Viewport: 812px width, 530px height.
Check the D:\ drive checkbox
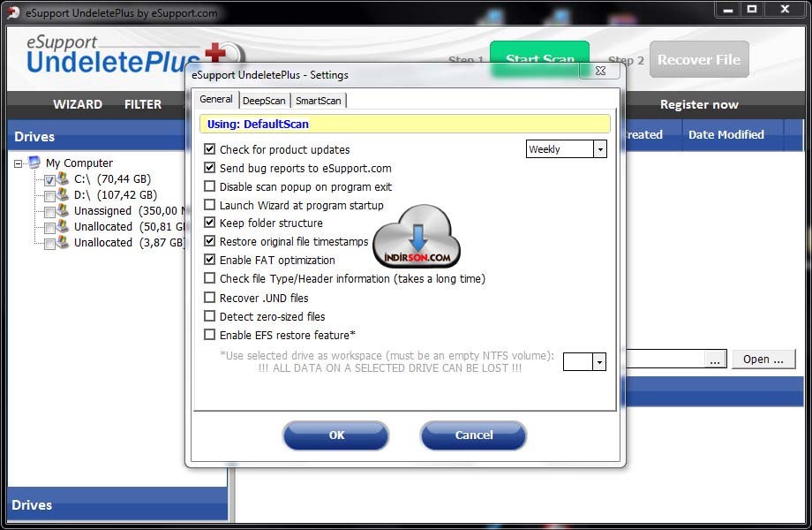49,196
